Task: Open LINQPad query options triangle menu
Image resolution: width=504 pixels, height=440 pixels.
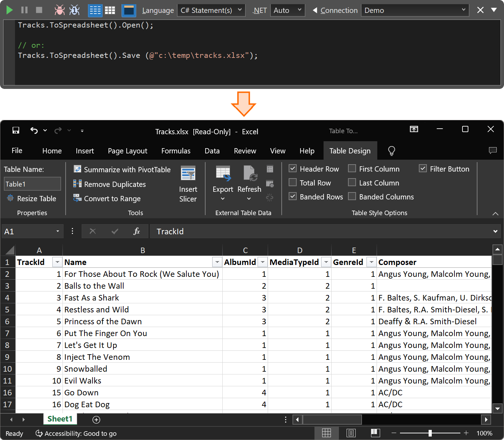Action: coord(494,10)
